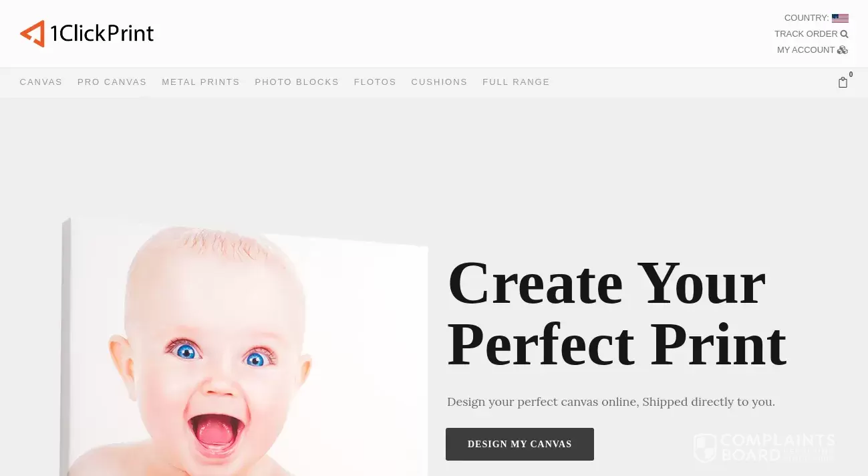
Task: Click the DESIGN MY CANVAS button
Action: click(520, 444)
